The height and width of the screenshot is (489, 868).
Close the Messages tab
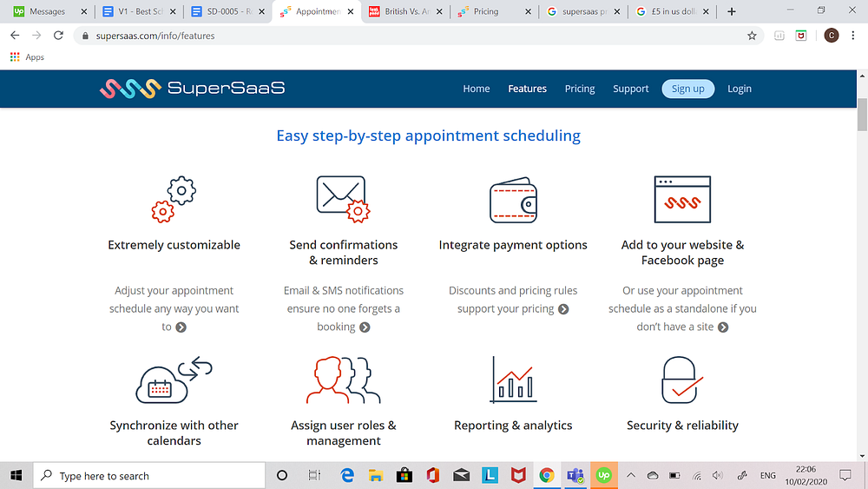(x=83, y=11)
